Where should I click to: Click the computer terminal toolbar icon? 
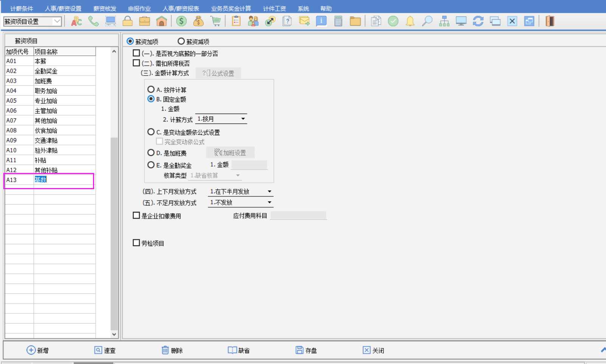110,21
